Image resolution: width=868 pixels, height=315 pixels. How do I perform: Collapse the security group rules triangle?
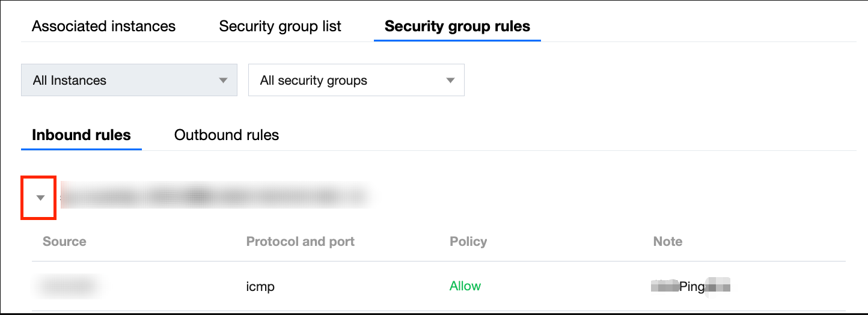tap(40, 197)
